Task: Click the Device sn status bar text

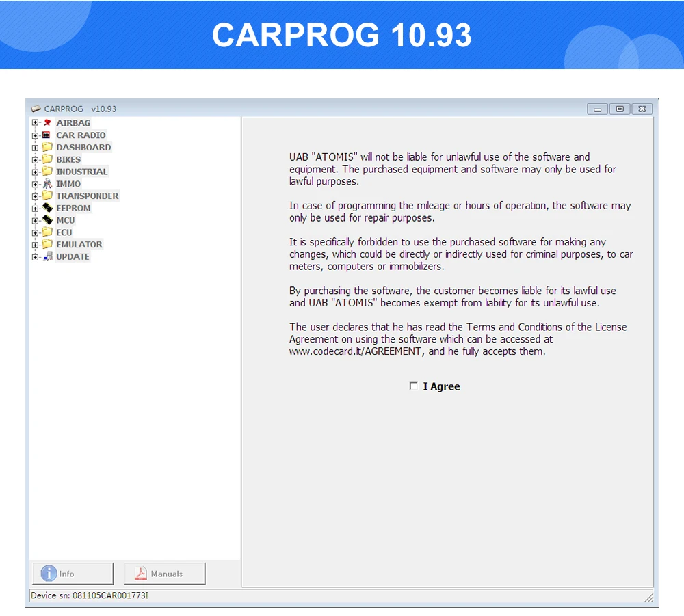Action: (x=90, y=595)
